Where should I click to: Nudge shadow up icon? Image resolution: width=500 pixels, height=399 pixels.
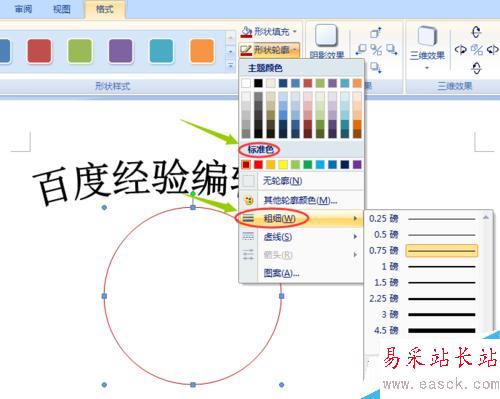pyautogui.click(x=376, y=33)
